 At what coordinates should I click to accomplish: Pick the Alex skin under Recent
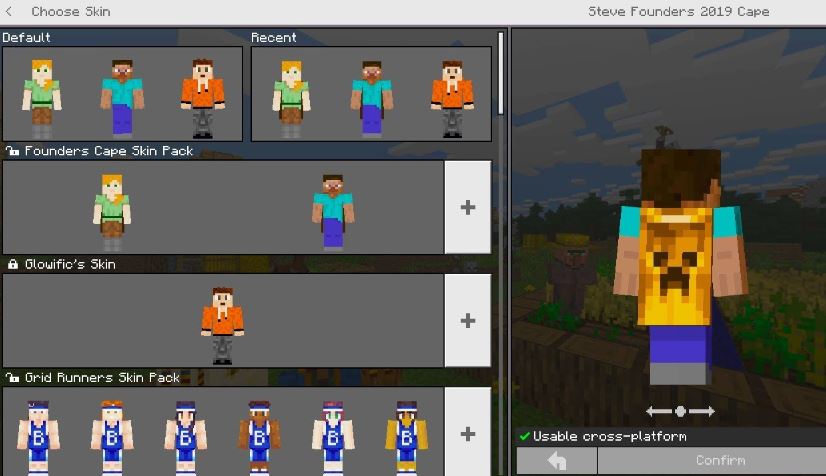point(291,98)
